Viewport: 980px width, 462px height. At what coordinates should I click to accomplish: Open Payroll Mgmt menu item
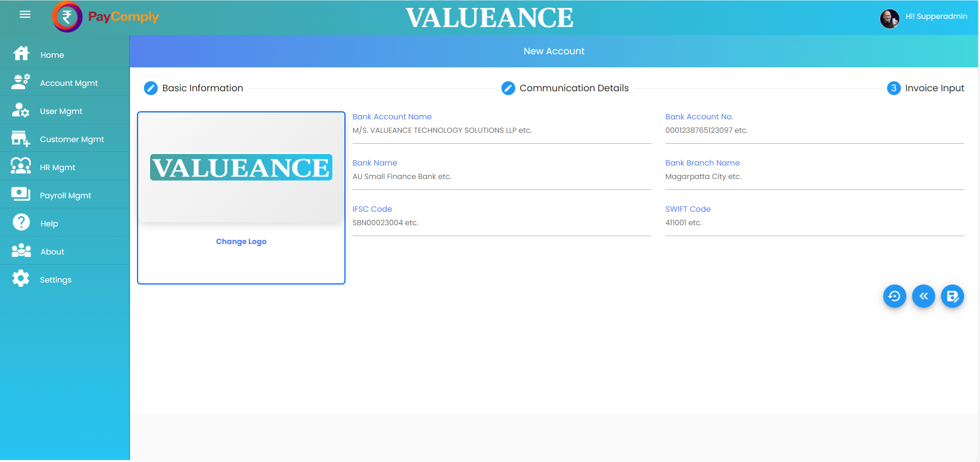pos(65,194)
